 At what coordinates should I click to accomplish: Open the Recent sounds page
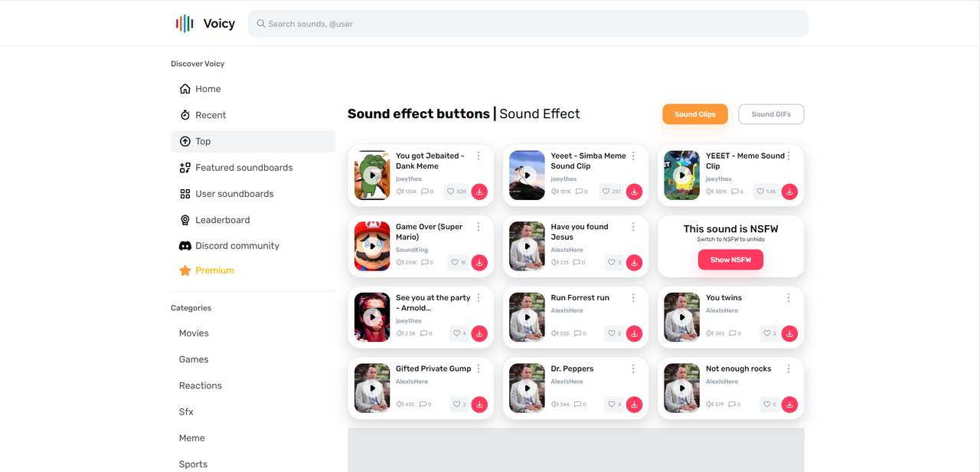point(210,115)
